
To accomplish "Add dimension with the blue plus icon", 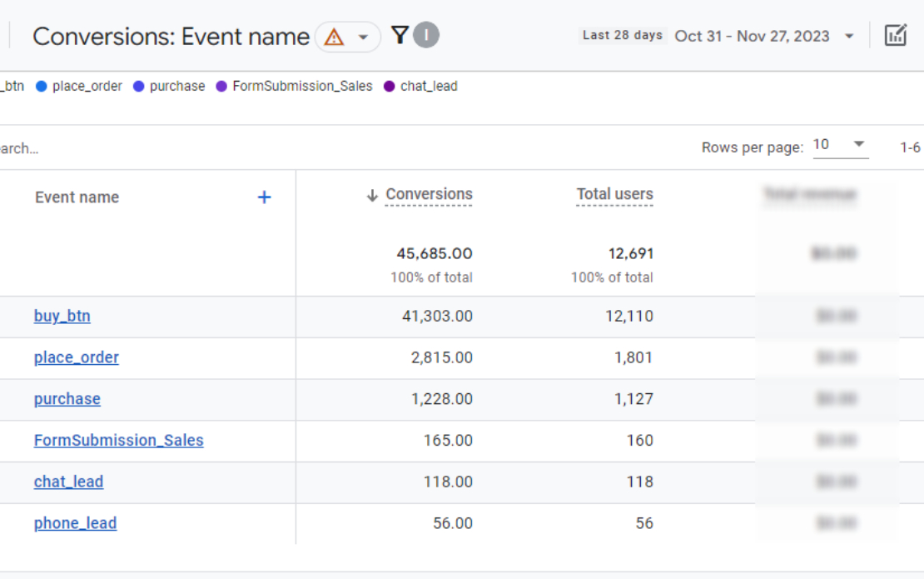I will 264,197.
